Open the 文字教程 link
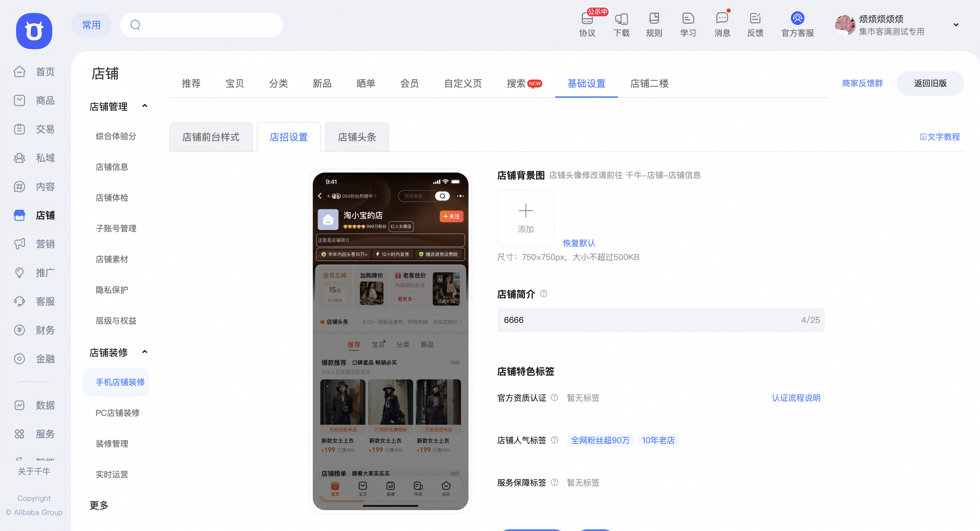The width and height of the screenshot is (980, 531). 940,137
